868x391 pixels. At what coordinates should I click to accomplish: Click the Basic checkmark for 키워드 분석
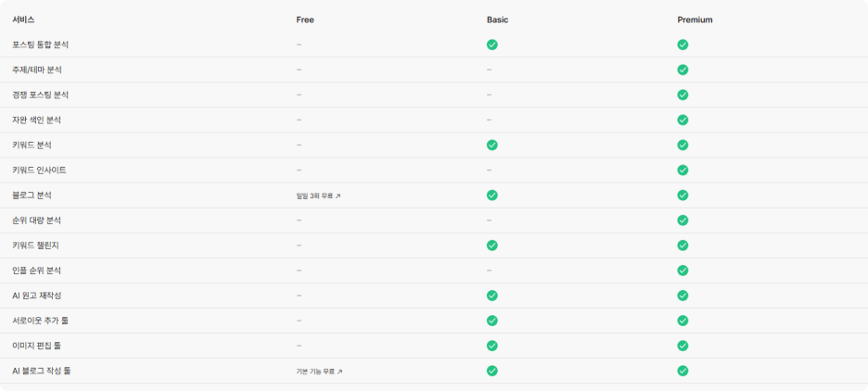coord(492,145)
